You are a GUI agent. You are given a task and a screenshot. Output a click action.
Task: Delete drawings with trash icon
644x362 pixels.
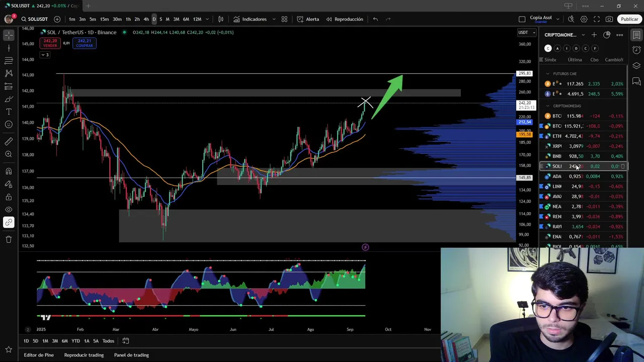[x=9, y=239]
